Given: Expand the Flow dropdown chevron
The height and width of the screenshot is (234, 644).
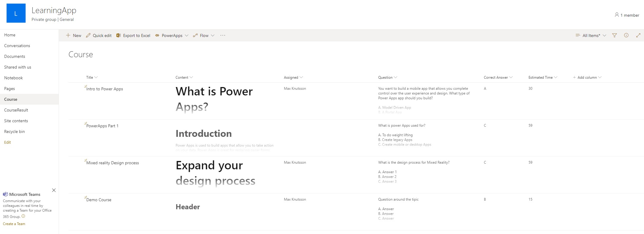Looking at the screenshot, I should 212,35.
